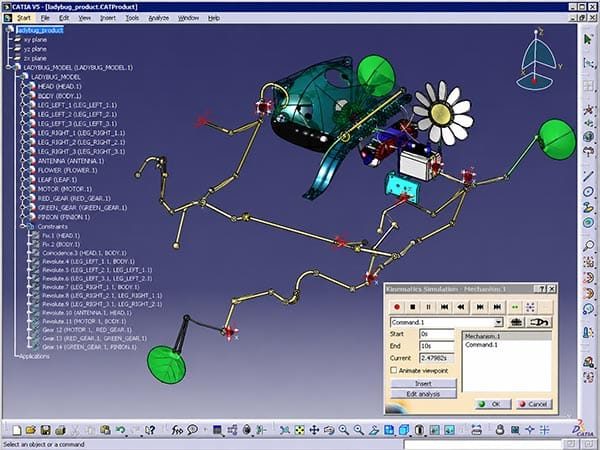Viewport: 600px width, 450px height.
Task: Click the Start time input field
Action: (x=437, y=334)
